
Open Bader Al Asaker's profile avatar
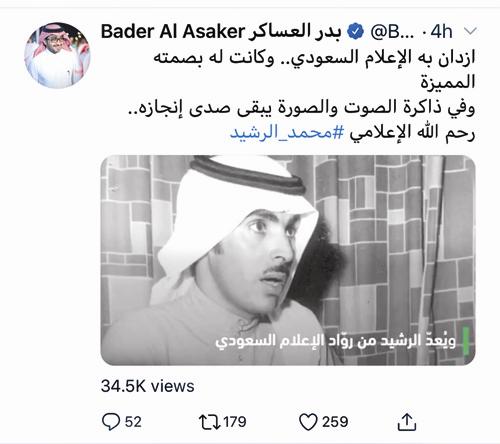tap(58, 55)
